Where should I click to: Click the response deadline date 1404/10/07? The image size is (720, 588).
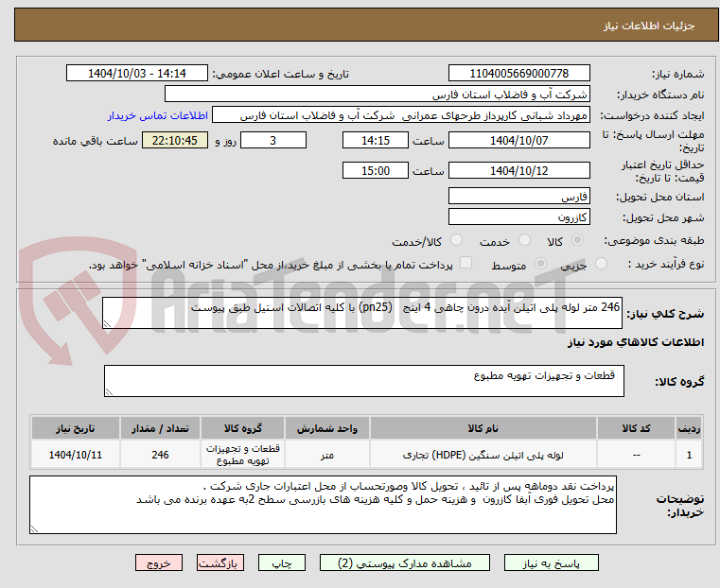[x=518, y=140]
